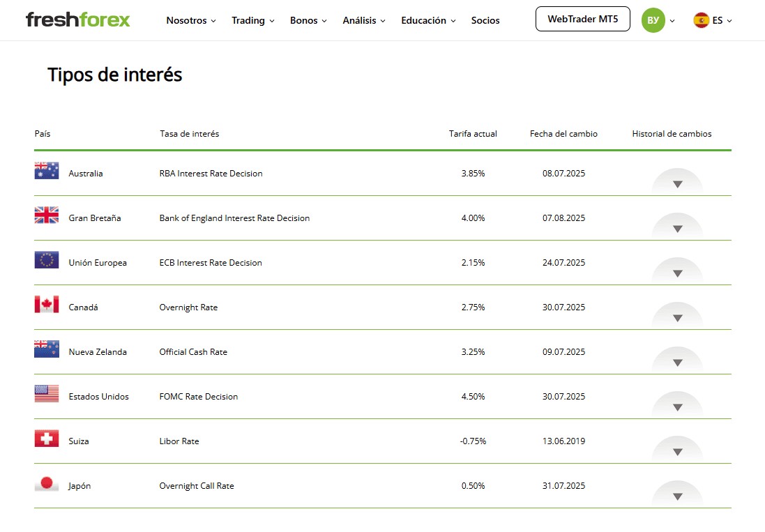Click the 2.75% rate value
The width and height of the screenshot is (765, 532).
point(474,307)
